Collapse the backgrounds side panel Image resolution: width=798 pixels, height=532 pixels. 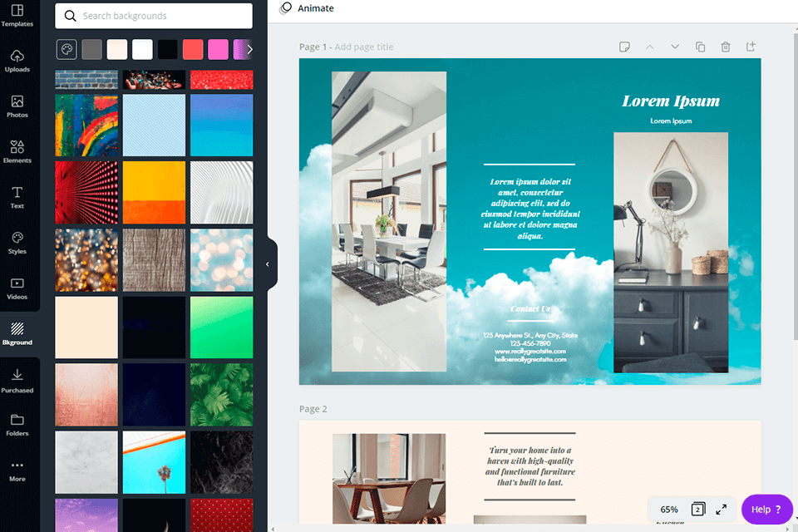point(268,264)
